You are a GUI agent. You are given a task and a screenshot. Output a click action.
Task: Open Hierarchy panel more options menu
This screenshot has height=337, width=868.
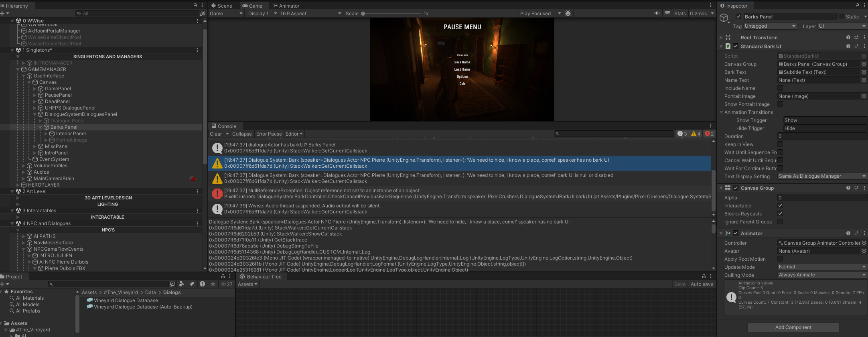click(202, 6)
